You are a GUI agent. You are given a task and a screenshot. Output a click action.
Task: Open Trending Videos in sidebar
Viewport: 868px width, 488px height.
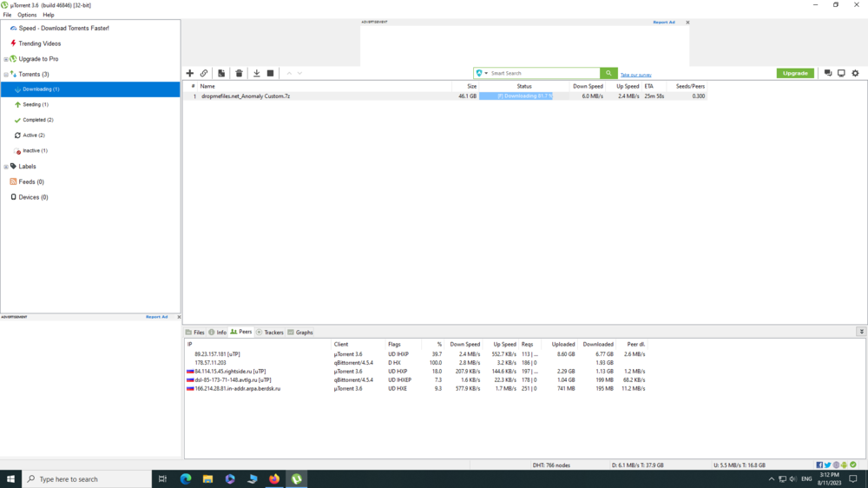(39, 43)
